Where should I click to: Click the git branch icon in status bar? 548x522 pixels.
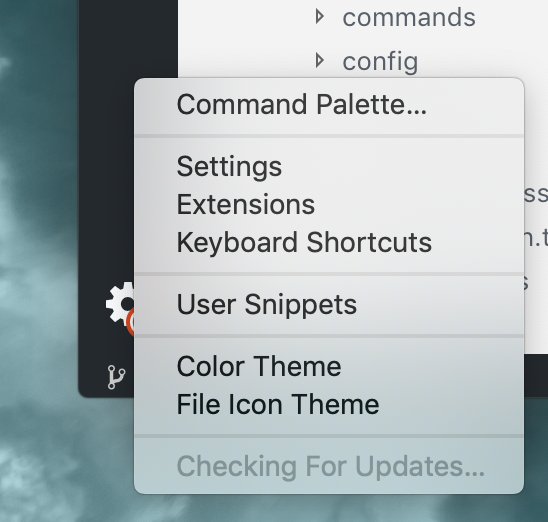pos(116,377)
